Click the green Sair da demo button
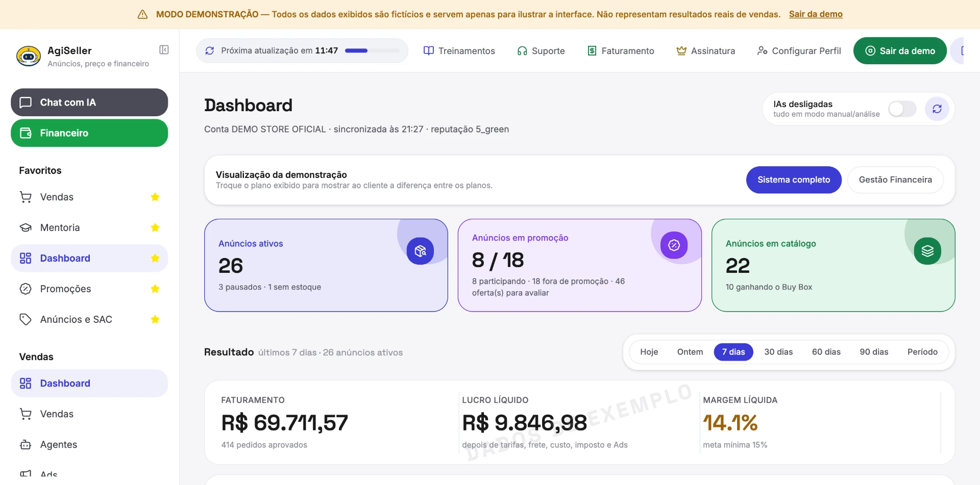Screen dimensions: 980x485 900,50
